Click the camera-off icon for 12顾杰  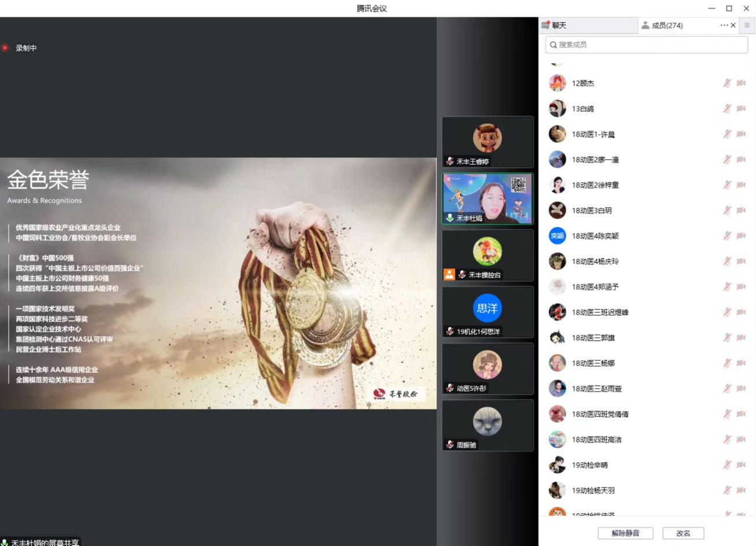[741, 83]
